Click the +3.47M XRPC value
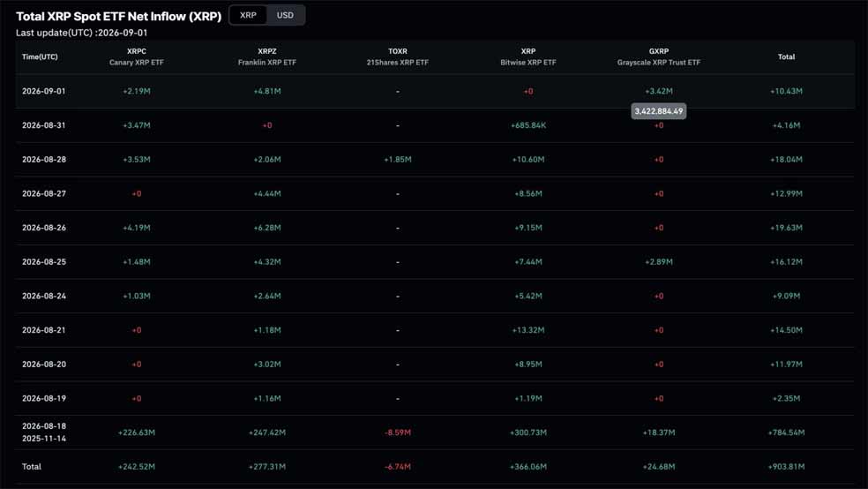This screenshot has height=489, width=868. click(137, 125)
